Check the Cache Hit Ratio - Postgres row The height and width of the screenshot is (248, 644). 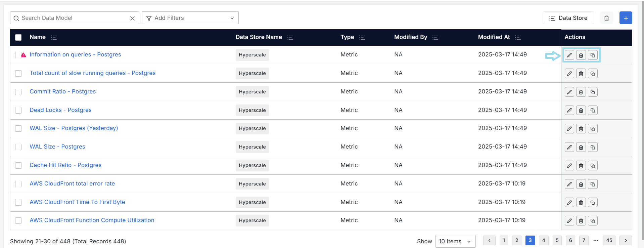18,165
